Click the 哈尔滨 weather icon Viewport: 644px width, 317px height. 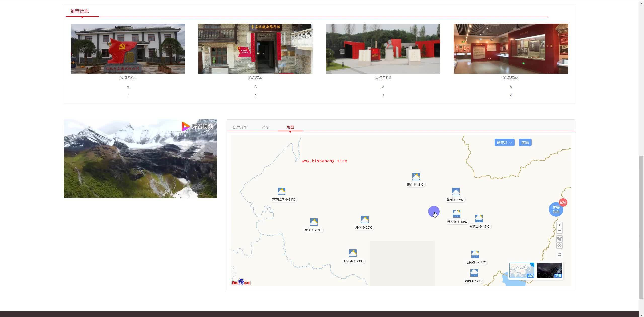(353, 253)
